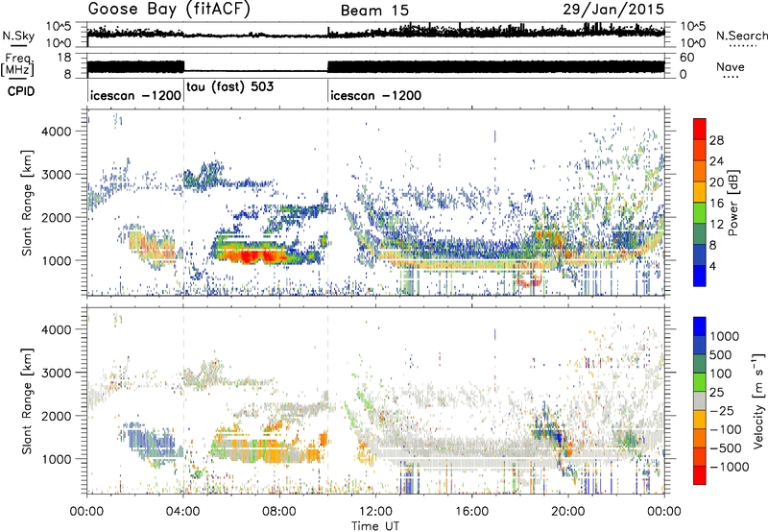Click the '-500' velocity colorbar value
The image size is (768, 532).
[x=726, y=448]
